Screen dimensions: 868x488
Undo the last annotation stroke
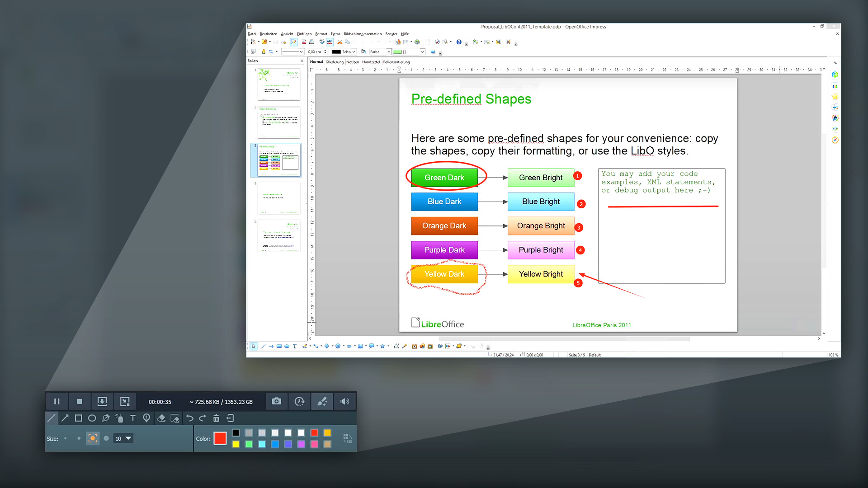point(189,418)
